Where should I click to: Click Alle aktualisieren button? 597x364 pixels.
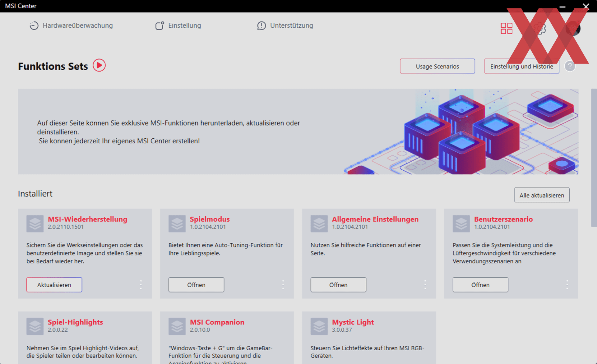coord(542,195)
